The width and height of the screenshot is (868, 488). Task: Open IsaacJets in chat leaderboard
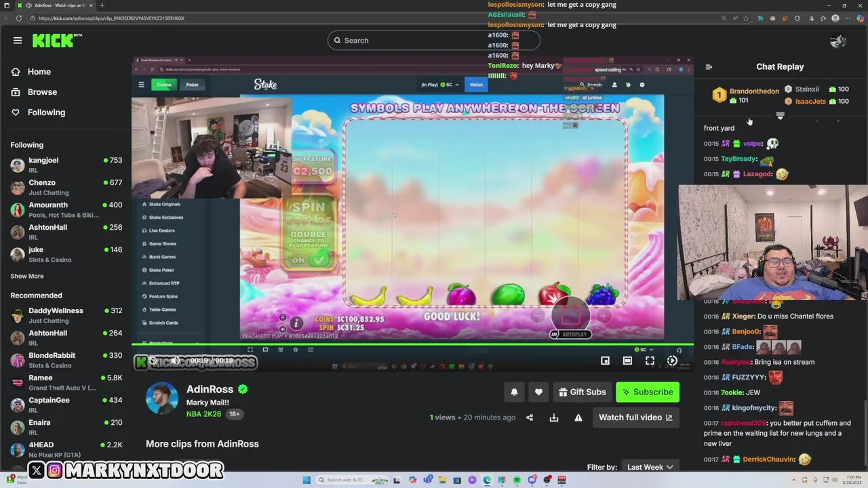[810, 102]
